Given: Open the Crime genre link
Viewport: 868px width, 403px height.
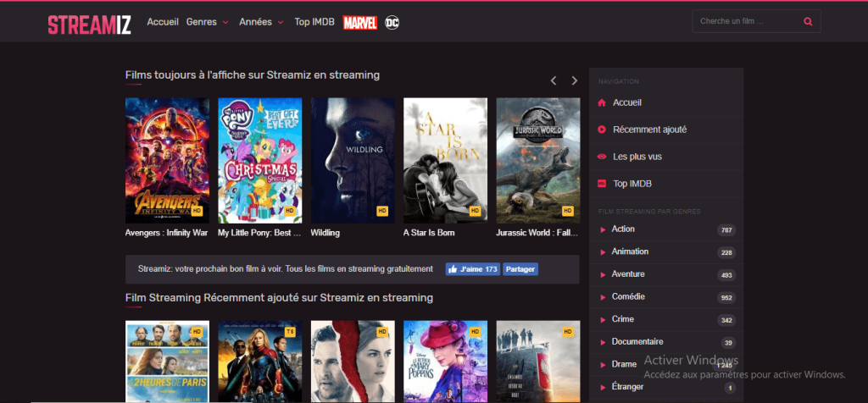Looking at the screenshot, I should 623,319.
